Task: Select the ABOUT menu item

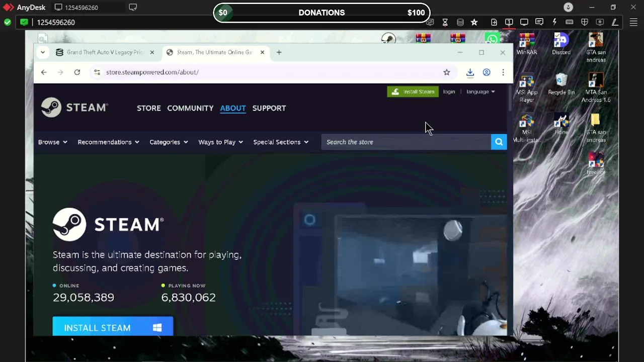Action: click(x=233, y=108)
